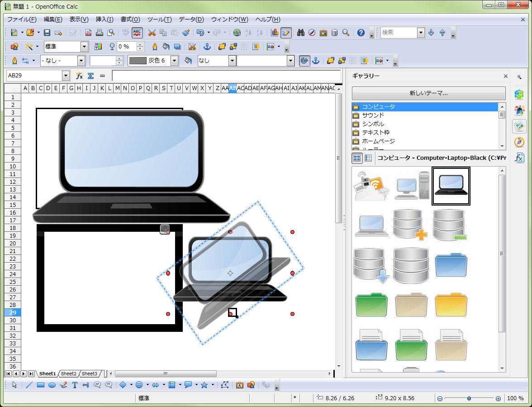This screenshot has height=407, width=532.
Task: Toggle Show Draw Functions button
Action: [x=286, y=33]
